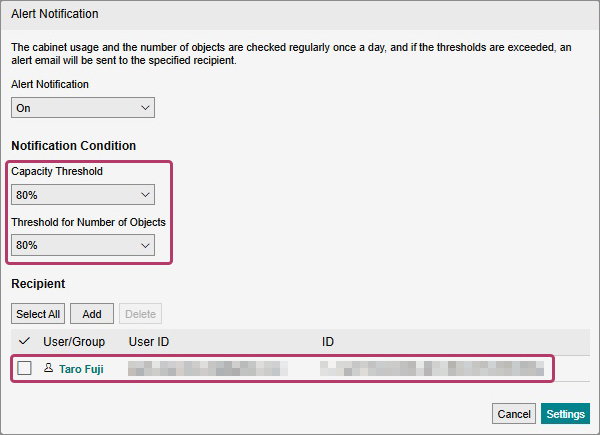Image resolution: width=600 pixels, height=435 pixels.
Task: Click the Notification Condition heading
Action: click(x=73, y=146)
